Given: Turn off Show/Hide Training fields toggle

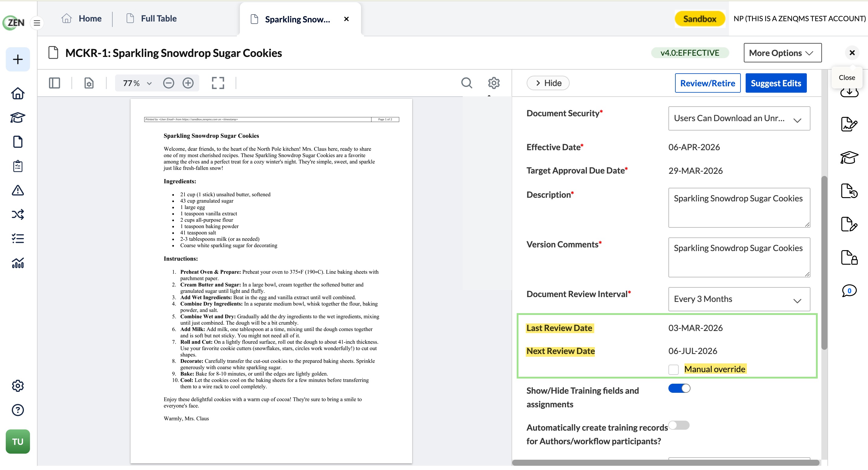Looking at the screenshot, I should click(679, 389).
